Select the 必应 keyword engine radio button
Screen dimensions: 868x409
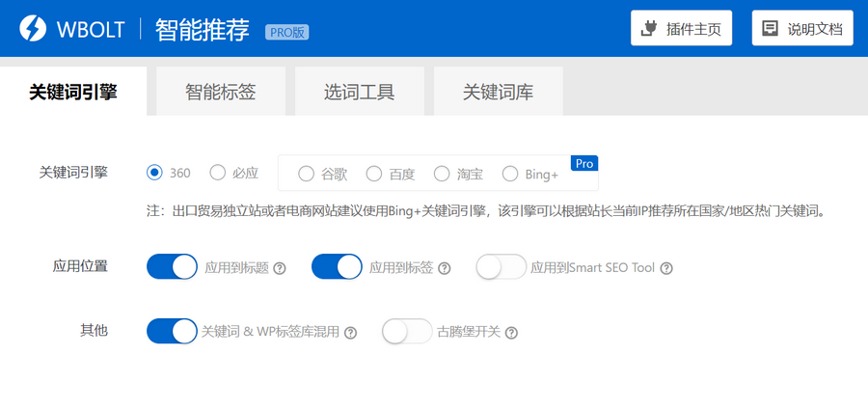217,174
